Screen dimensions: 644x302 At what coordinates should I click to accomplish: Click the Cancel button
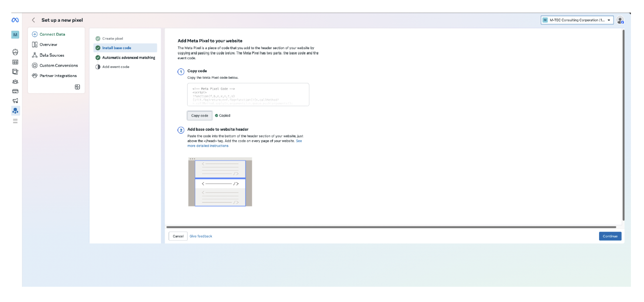(x=178, y=236)
